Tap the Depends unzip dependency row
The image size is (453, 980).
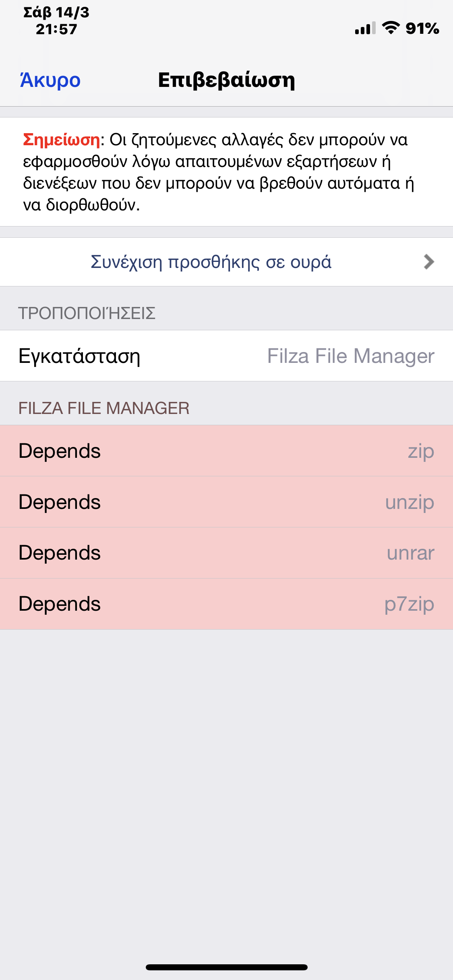(x=226, y=502)
